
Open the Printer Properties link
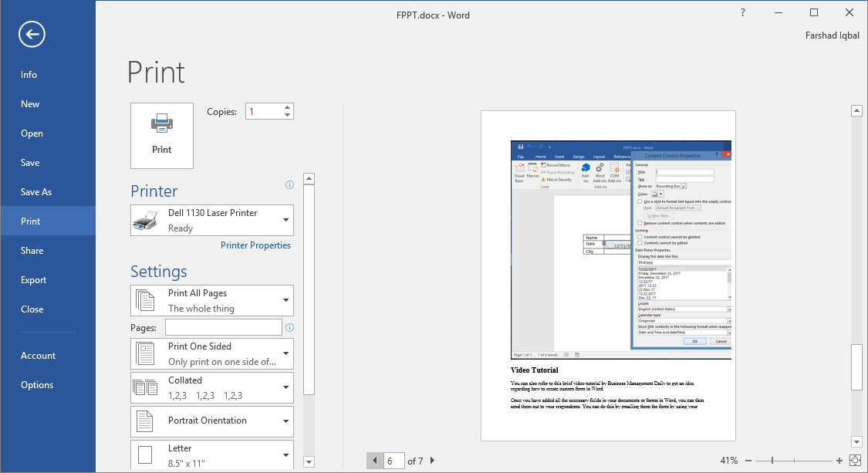(x=255, y=245)
